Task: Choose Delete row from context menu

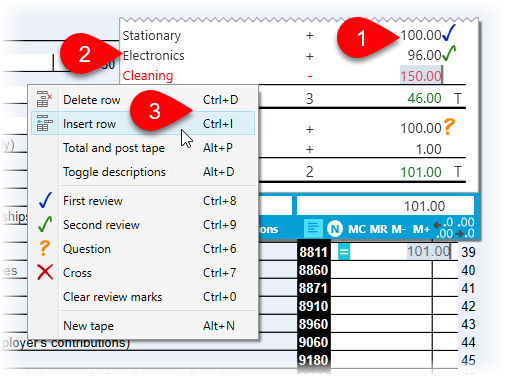Action: pos(143,99)
